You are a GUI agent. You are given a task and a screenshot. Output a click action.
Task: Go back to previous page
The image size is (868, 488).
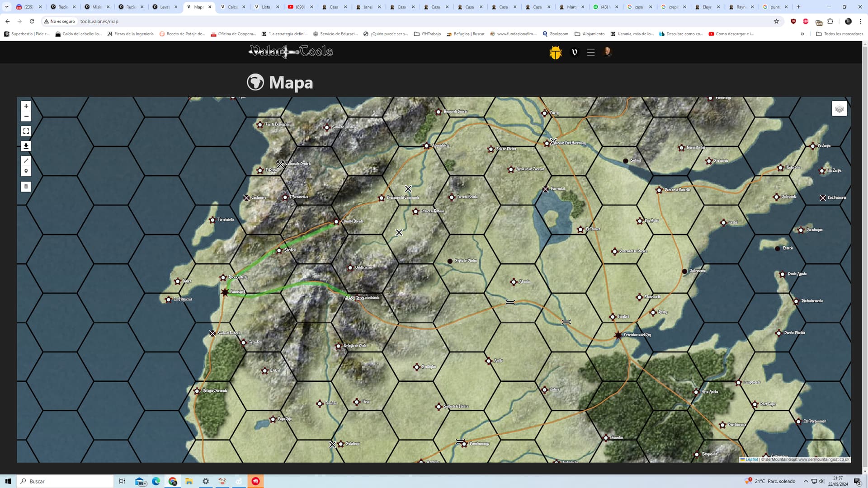pyautogui.click(x=8, y=21)
